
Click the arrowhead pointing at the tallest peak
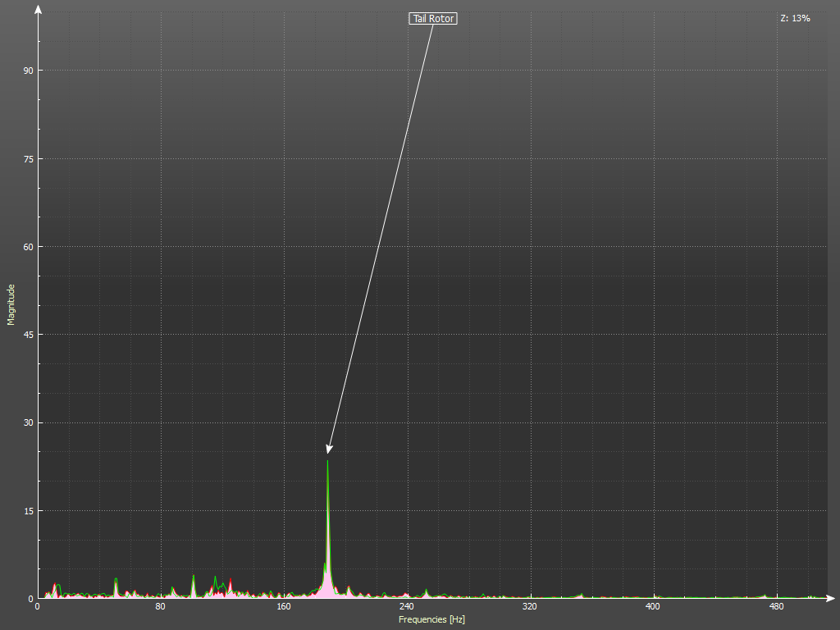329,448
